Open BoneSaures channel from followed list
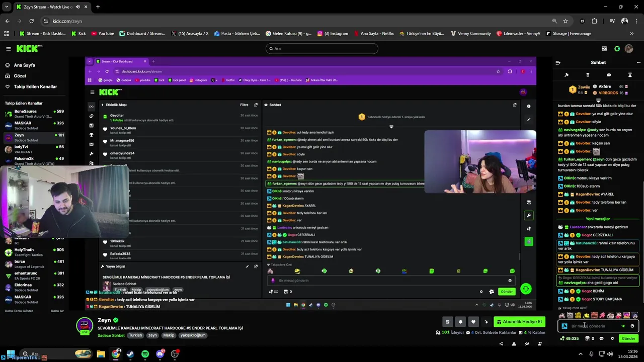The image size is (644, 362). click(x=34, y=114)
